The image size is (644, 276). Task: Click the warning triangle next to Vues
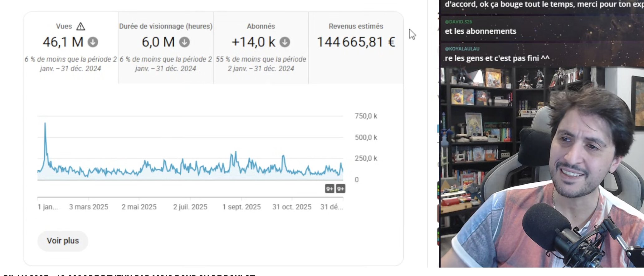coord(80,27)
